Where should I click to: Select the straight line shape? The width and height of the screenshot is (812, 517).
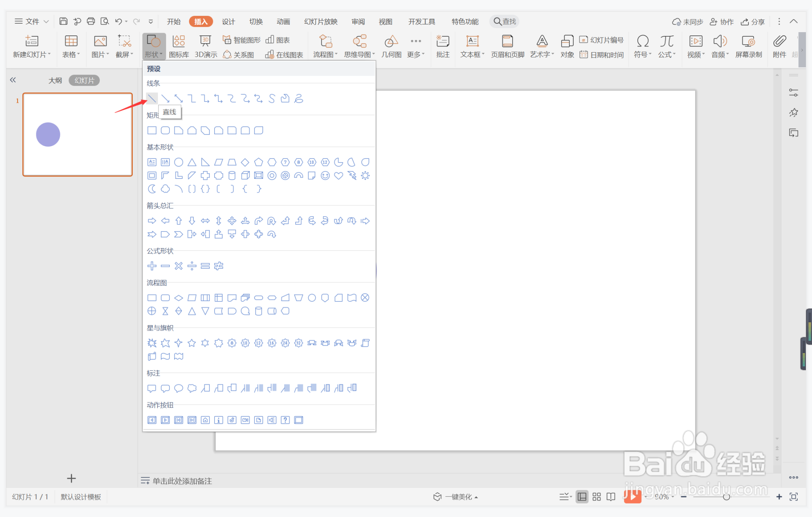click(152, 99)
